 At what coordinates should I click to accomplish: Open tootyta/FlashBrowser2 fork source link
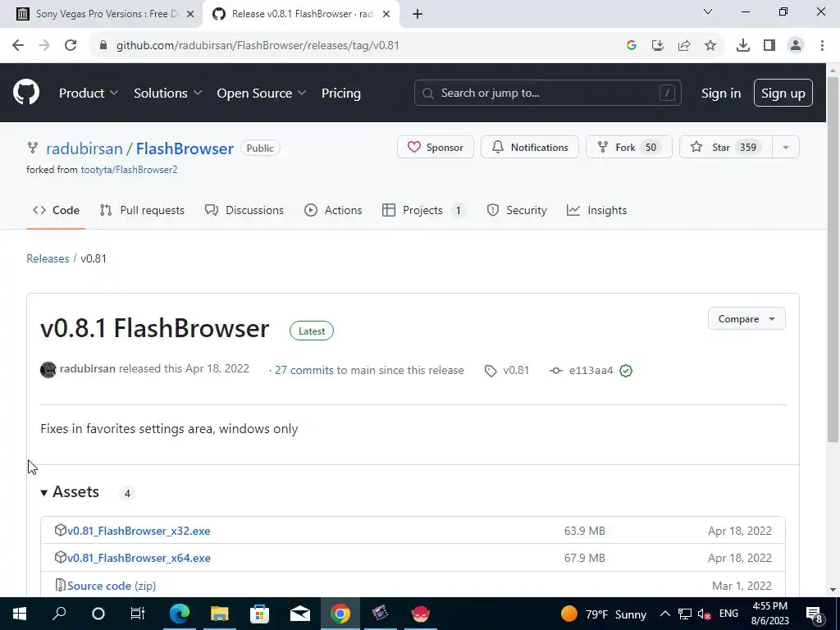pyautogui.click(x=129, y=170)
